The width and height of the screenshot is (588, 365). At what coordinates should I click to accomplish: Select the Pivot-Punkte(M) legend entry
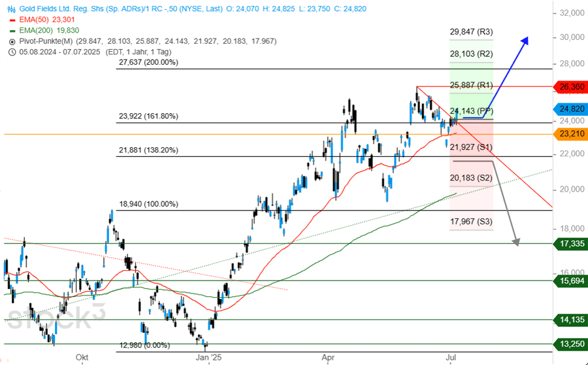point(148,41)
